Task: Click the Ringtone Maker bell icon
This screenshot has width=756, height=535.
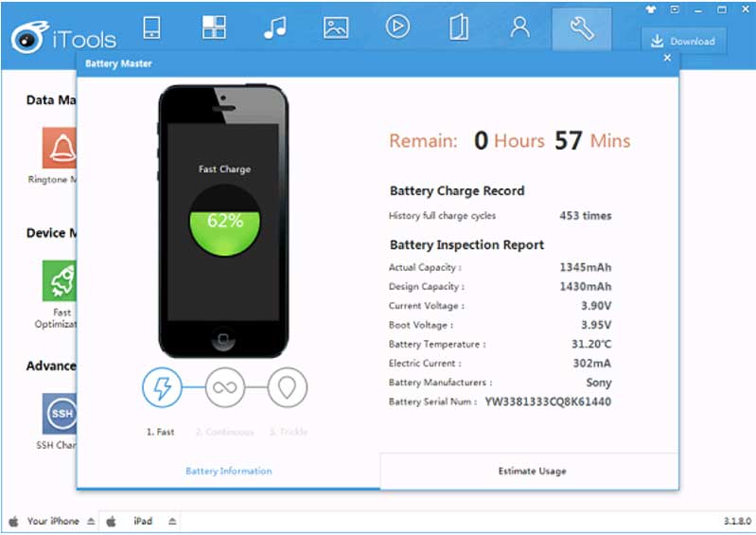Action: tap(59, 148)
